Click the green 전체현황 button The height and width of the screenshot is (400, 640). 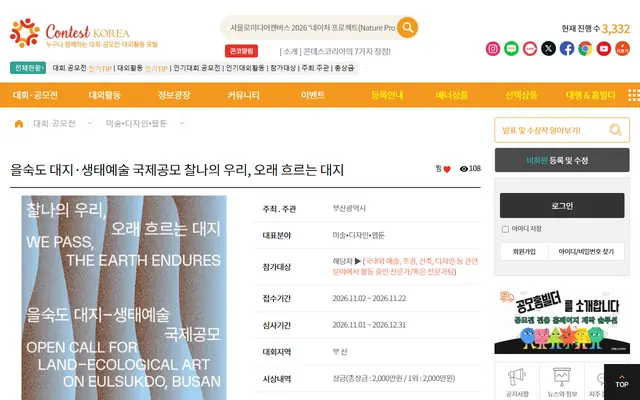28,68
